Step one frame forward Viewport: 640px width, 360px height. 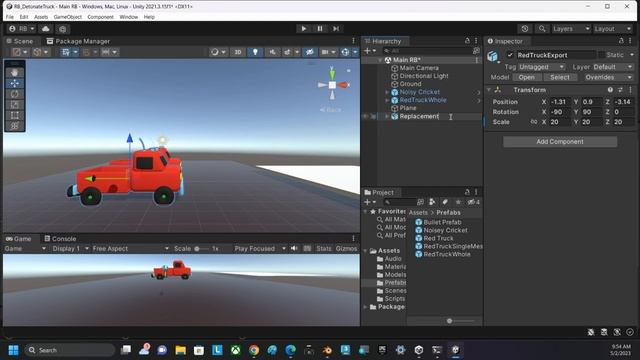point(336,29)
